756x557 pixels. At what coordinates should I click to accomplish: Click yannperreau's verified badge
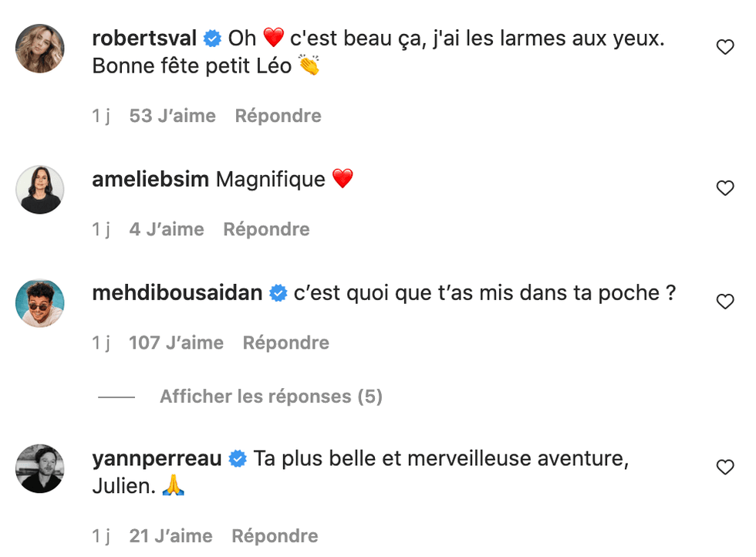pos(236,457)
